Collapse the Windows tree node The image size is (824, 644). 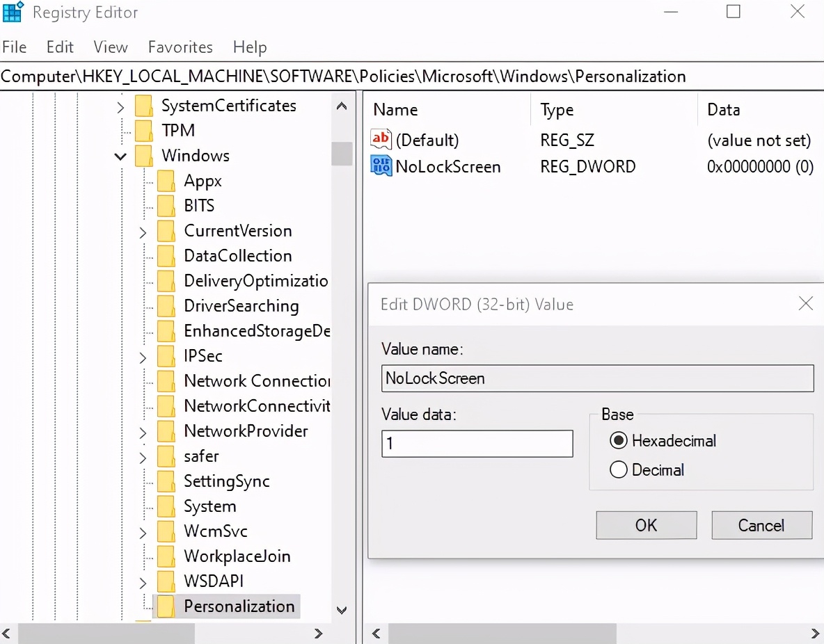click(120, 156)
